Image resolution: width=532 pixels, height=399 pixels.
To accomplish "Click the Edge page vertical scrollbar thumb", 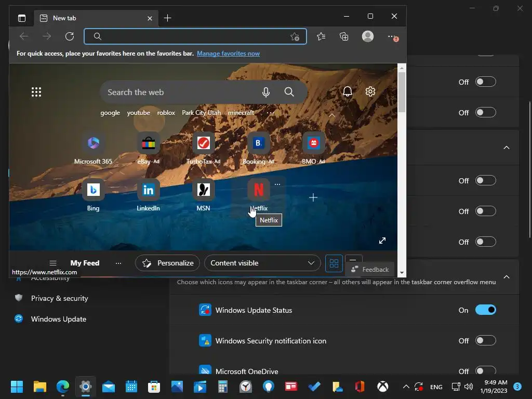I will [402, 92].
